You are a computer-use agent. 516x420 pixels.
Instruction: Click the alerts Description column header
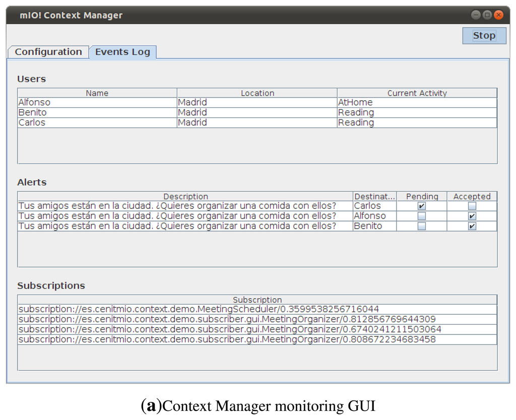(185, 196)
